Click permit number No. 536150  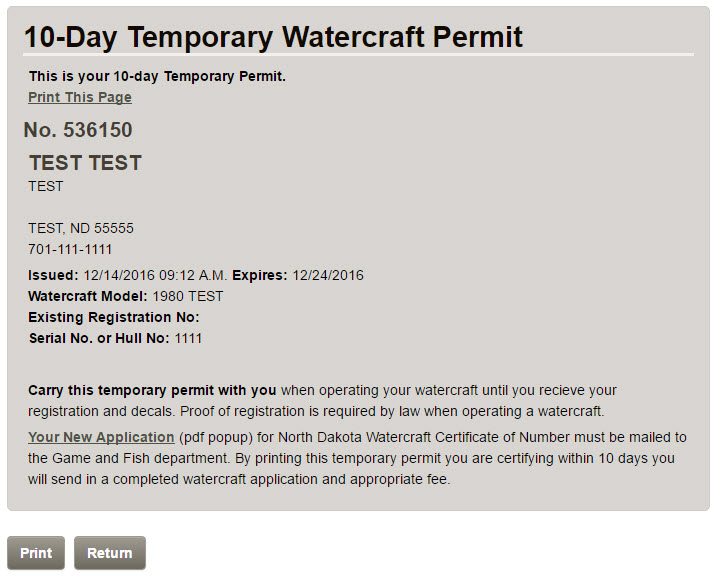pyautogui.click(x=78, y=130)
